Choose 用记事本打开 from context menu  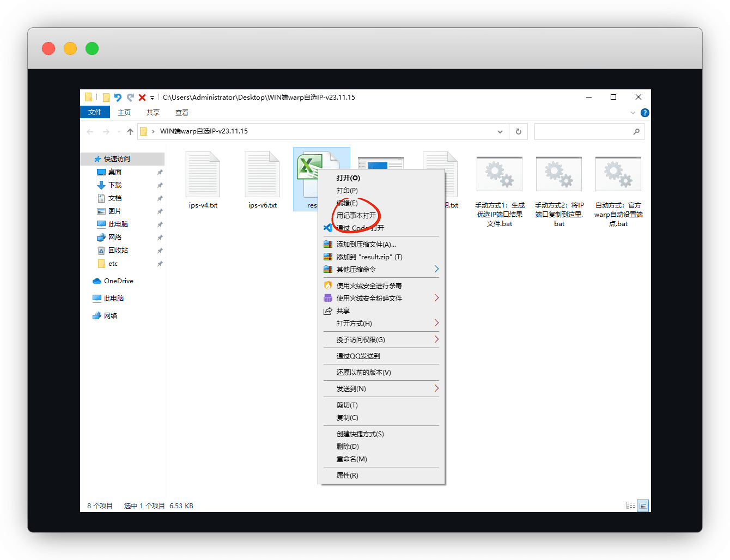pos(356,216)
